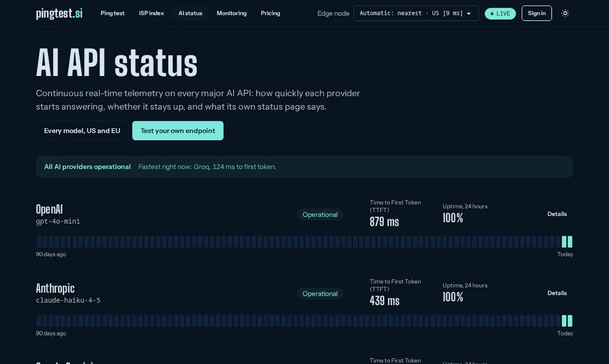Click the OpenAI provider heading

(x=49, y=209)
